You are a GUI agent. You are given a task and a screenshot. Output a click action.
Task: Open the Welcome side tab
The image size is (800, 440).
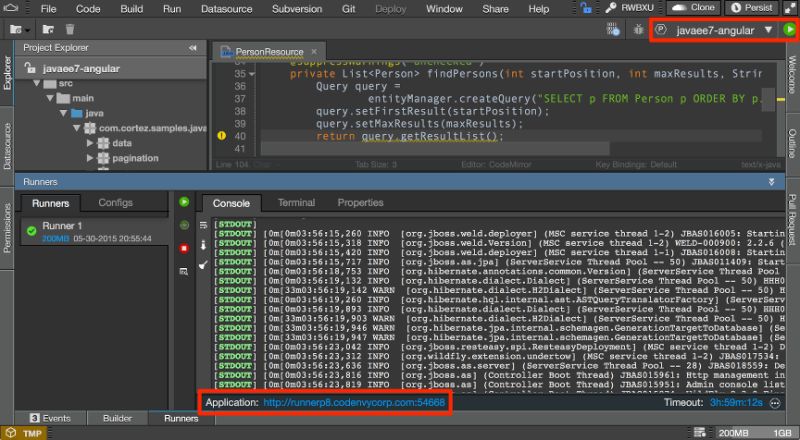pos(792,75)
